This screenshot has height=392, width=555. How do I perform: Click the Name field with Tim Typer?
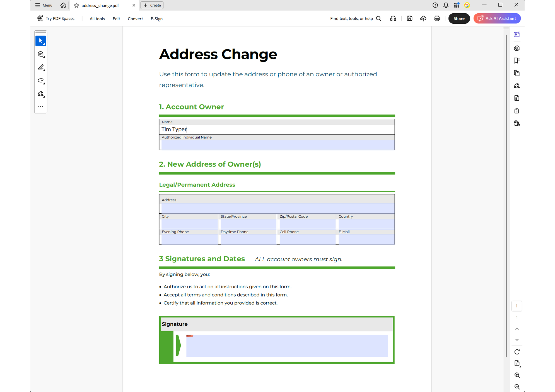tap(278, 129)
